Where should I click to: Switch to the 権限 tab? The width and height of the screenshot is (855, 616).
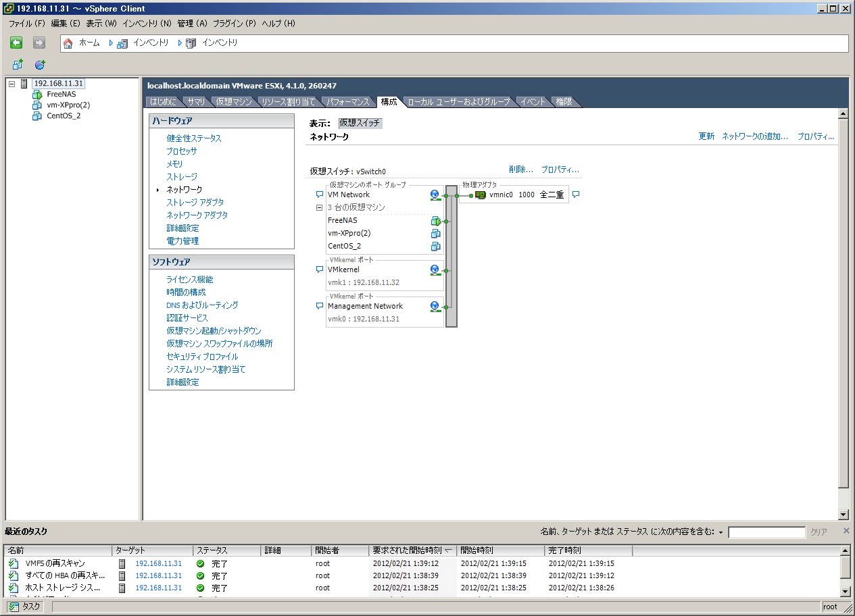[x=564, y=102]
